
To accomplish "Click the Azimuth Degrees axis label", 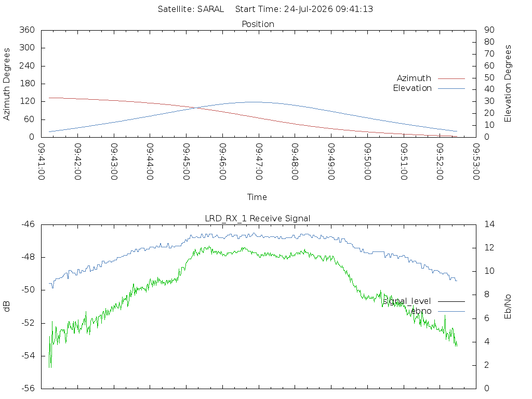I will (6, 84).
